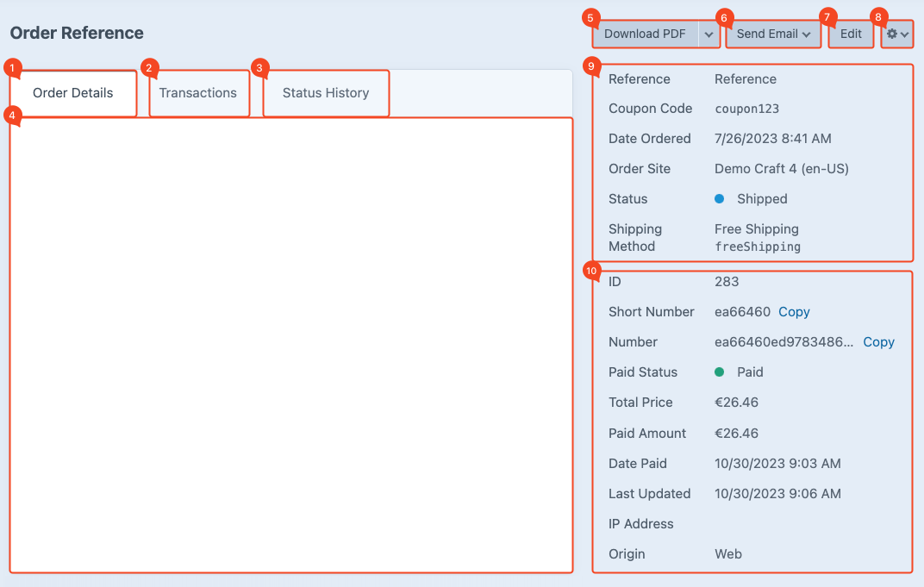Click the blue Shipped status dot
Screen dimensions: 924x587
pos(720,199)
